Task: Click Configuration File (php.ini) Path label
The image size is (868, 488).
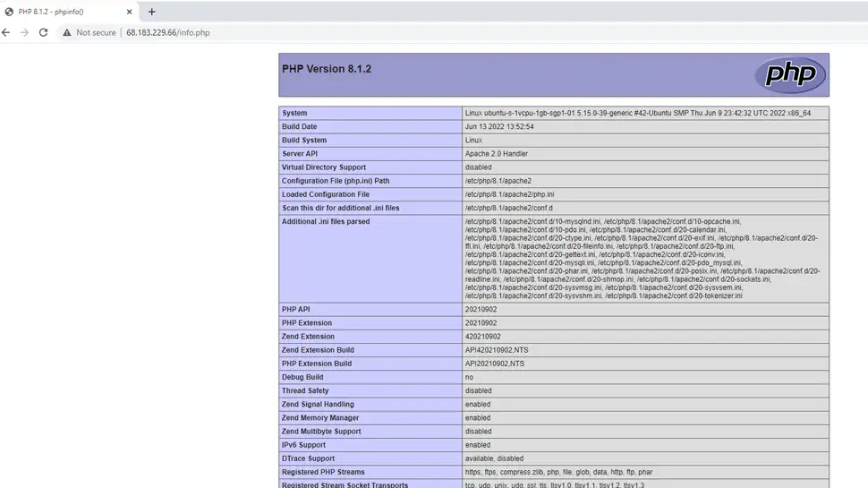Action: coord(336,181)
